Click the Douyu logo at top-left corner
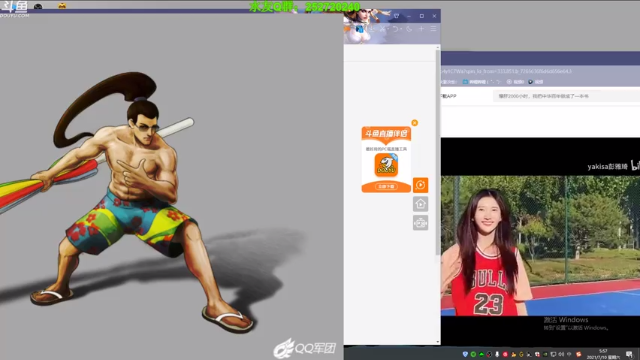This screenshot has height=360, width=640. [x=14, y=9]
